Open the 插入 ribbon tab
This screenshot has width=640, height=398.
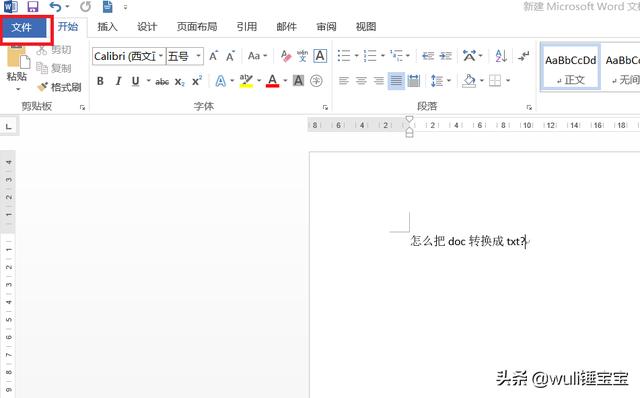107,27
